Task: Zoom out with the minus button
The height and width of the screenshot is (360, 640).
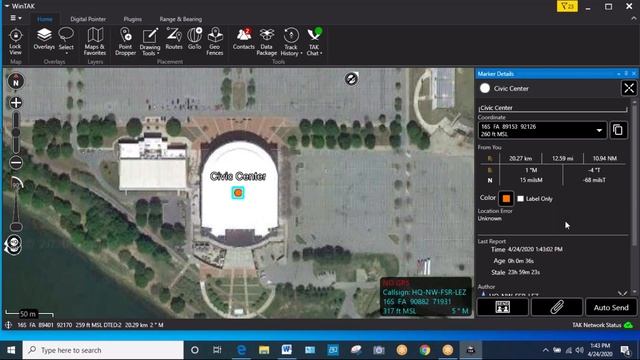Action: point(16,162)
